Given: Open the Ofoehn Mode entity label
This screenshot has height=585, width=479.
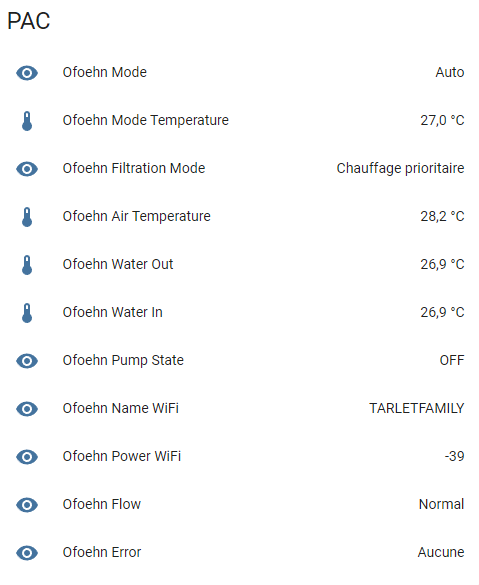Looking at the screenshot, I should coord(104,72).
